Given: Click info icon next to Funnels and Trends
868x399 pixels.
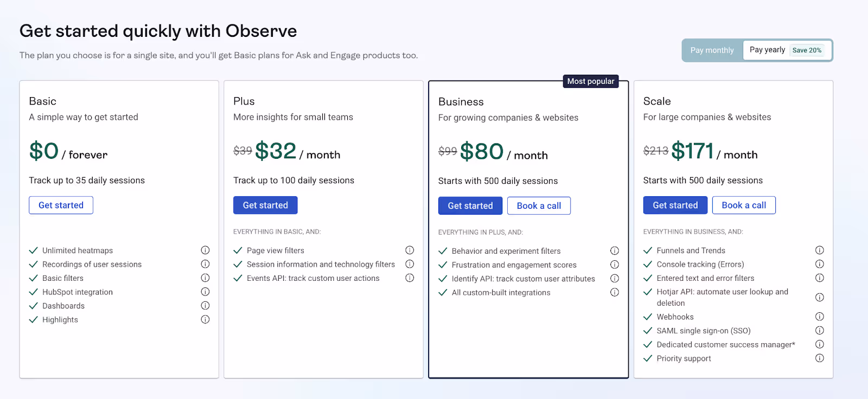Looking at the screenshot, I should coord(820,250).
